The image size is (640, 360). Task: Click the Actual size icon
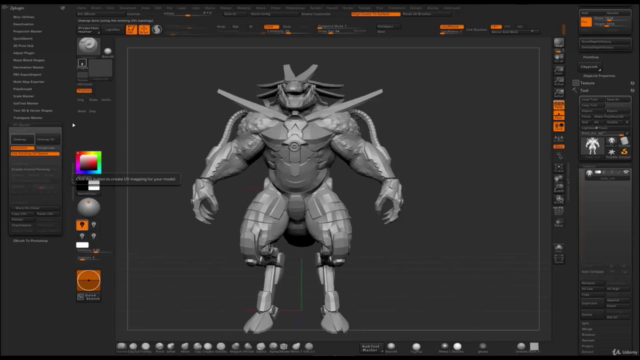tap(559, 82)
